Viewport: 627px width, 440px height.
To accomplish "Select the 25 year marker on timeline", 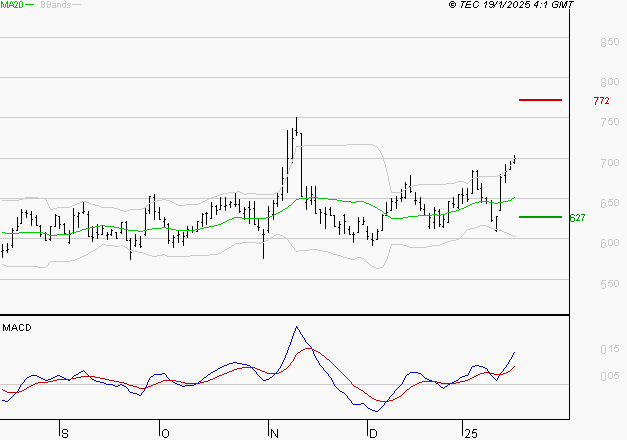I will click(x=469, y=433).
